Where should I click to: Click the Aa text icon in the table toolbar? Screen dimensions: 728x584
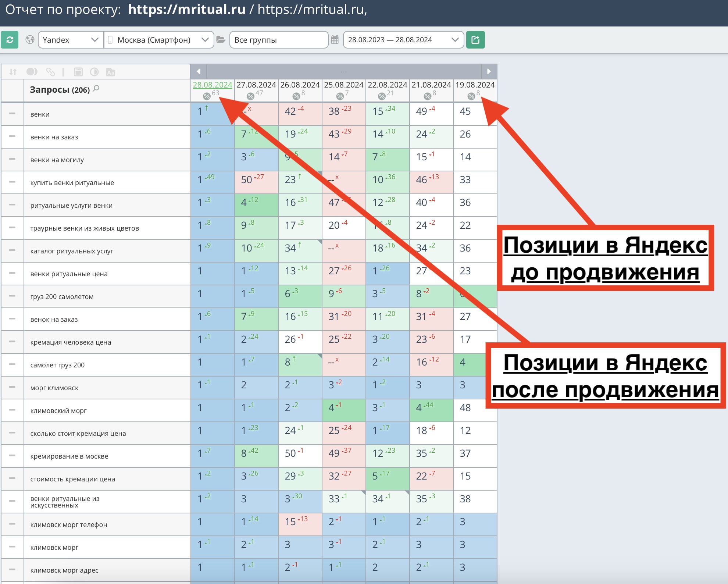(110, 72)
